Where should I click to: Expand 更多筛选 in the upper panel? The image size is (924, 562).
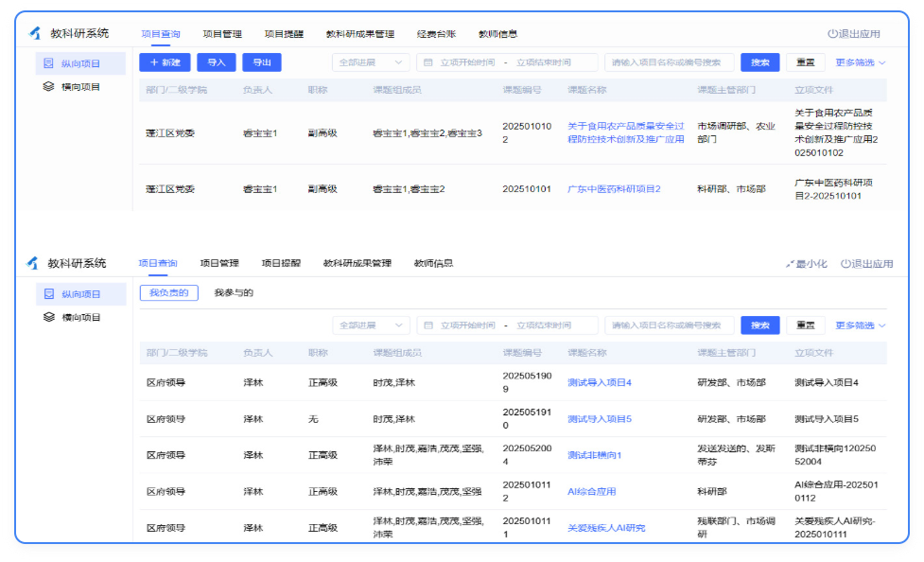pos(860,62)
